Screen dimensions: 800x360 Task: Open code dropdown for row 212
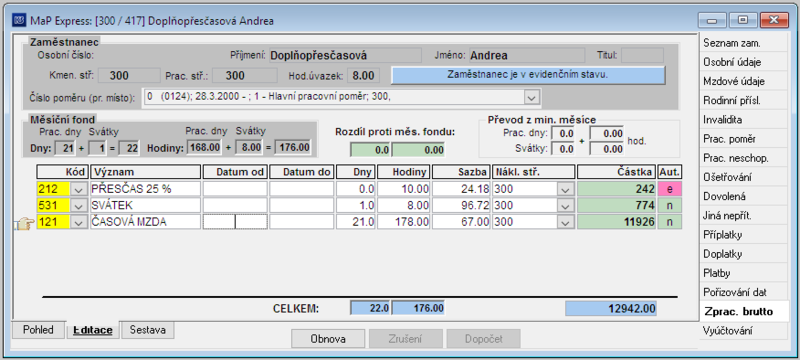pyautogui.click(x=79, y=189)
